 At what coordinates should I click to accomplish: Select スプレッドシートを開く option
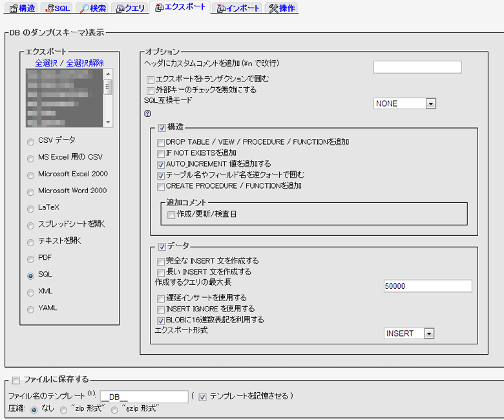30,226
